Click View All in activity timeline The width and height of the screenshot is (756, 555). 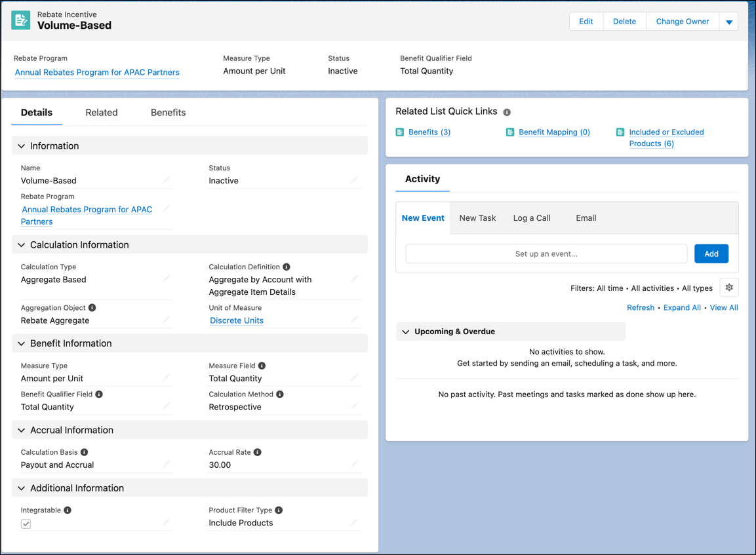(724, 307)
